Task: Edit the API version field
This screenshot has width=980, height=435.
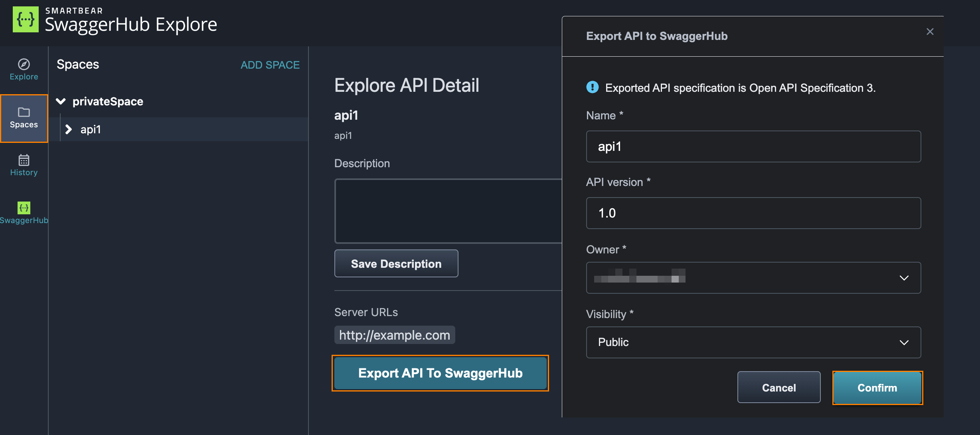Action: [753, 213]
